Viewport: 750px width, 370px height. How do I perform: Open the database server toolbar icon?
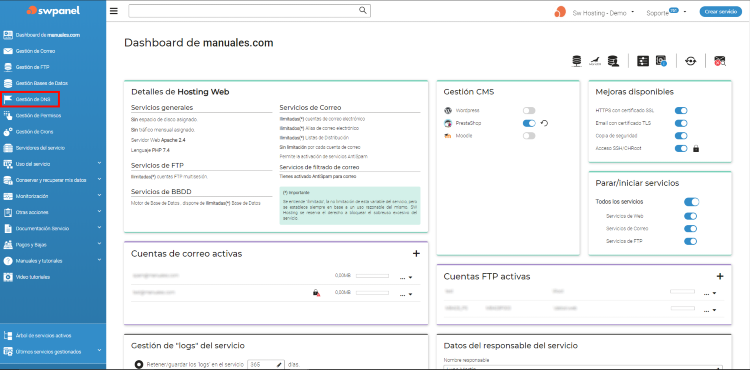(x=577, y=61)
